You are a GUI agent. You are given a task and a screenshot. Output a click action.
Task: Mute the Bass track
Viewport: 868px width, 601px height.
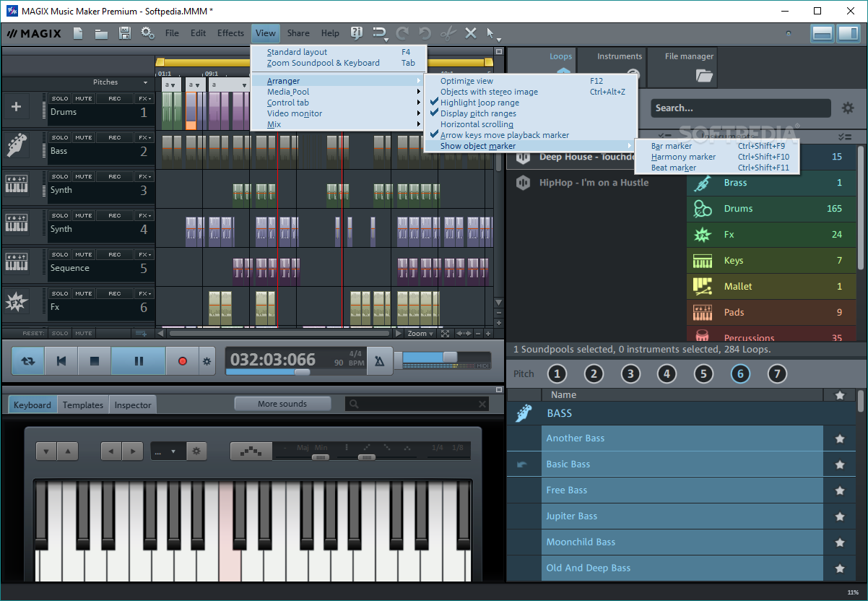tap(84, 137)
